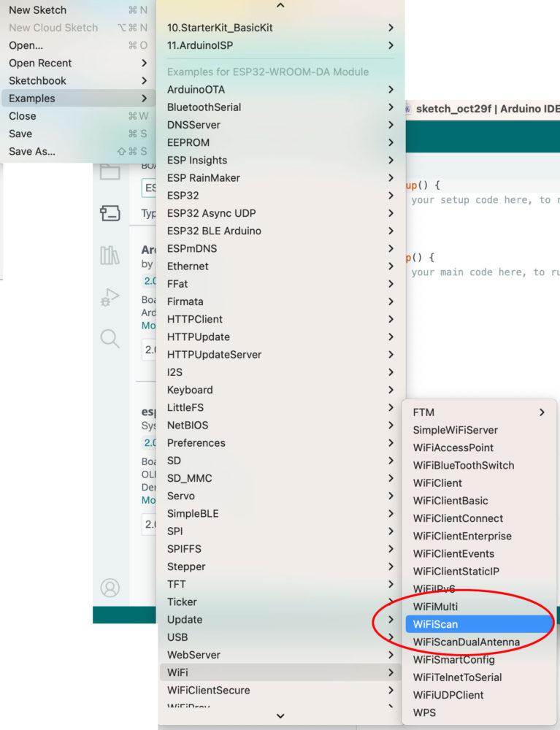Click the user account profile icon
The width and height of the screenshot is (560, 730).
[110, 588]
